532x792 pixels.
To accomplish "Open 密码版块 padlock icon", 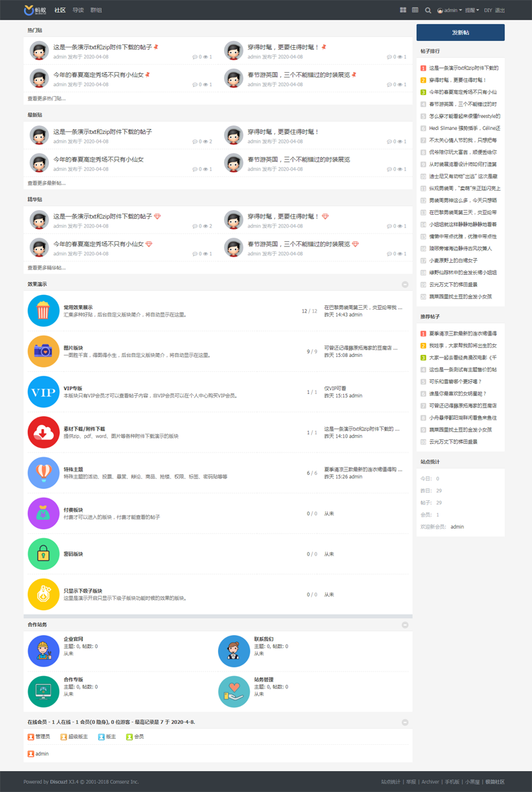I will pos(44,554).
